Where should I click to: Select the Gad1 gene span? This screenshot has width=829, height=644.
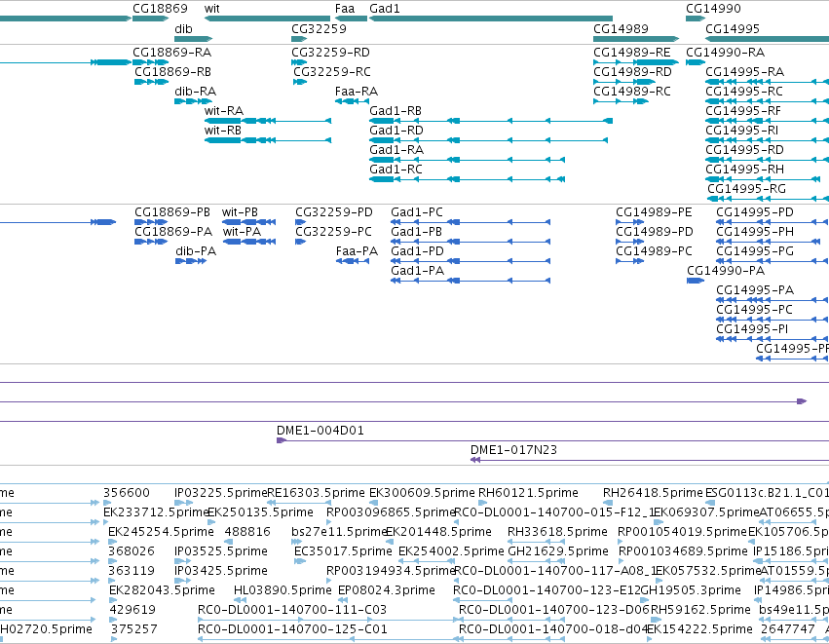(x=491, y=19)
